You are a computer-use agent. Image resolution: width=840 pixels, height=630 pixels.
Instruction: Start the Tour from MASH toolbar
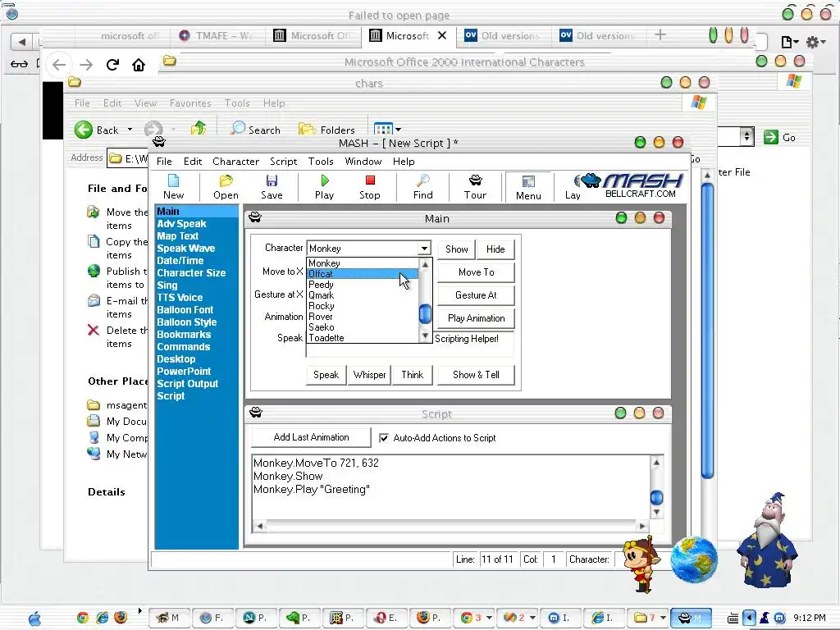(475, 186)
